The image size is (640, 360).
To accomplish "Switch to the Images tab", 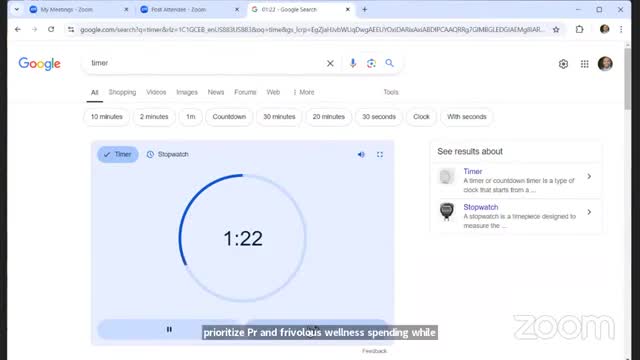I will pos(187,92).
